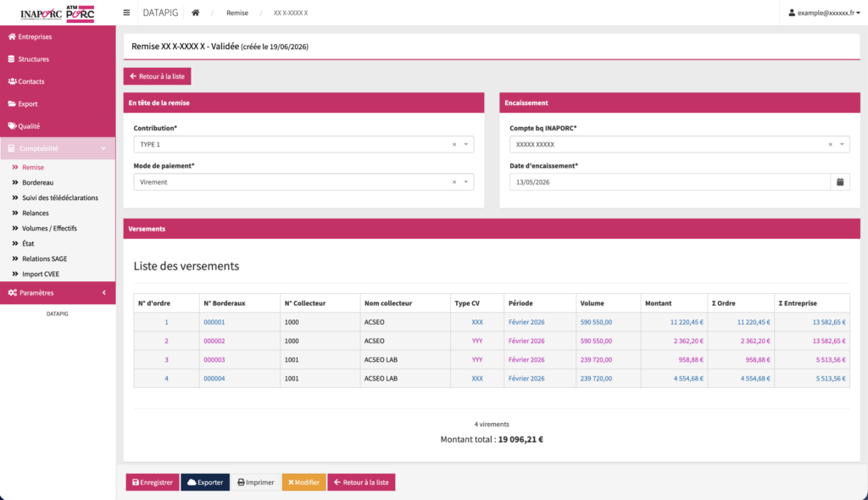Click order number 3 in the table
This screenshot has width=868, height=500.
click(x=166, y=360)
